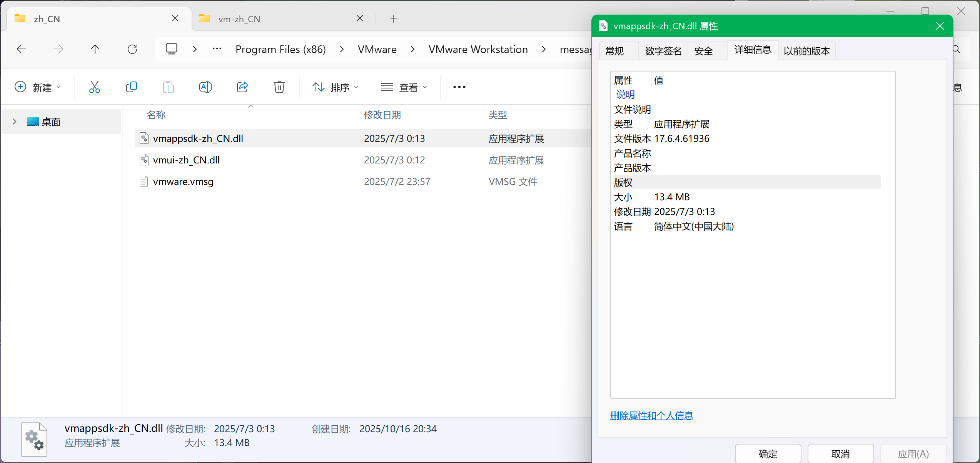The height and width of the screenshot is (463, 980).
Task: Click the 删除属性和个人信息 link
Action: pos(652,415)
